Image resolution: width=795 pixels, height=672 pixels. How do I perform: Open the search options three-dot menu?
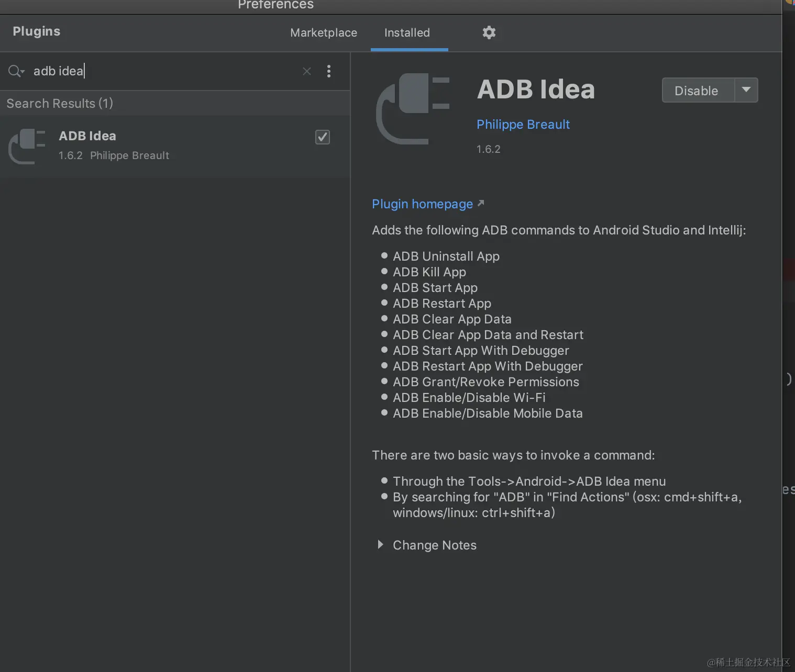coord(329,71)
